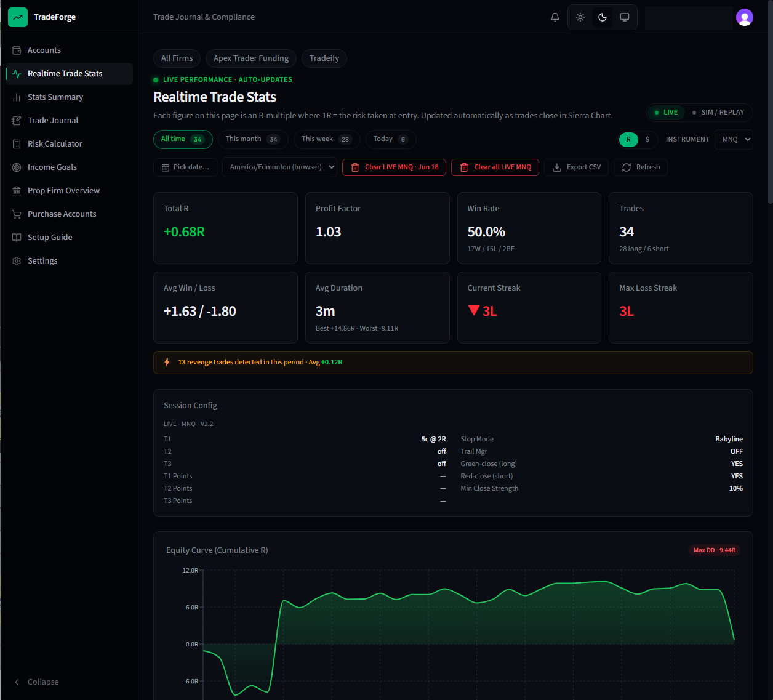Click Clear all LIVE MNQ
Image resolution: width=773 pixels, height=700 pixels.
point(495,167)
